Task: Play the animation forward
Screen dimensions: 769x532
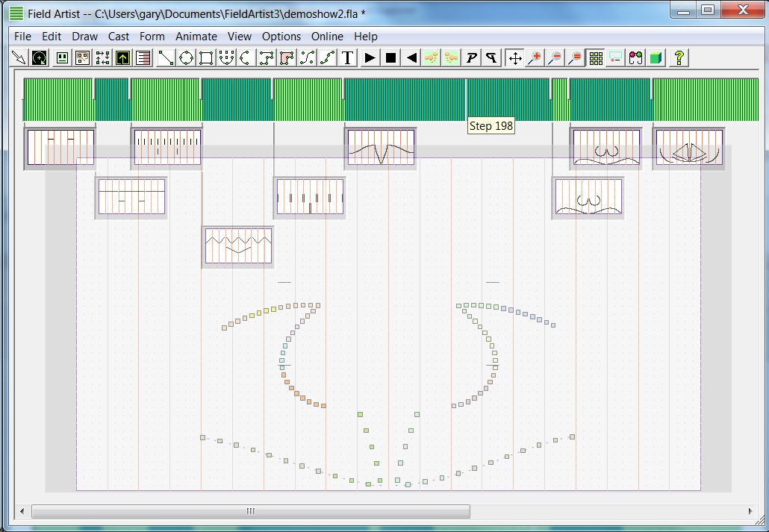Action: click(370, 57)
